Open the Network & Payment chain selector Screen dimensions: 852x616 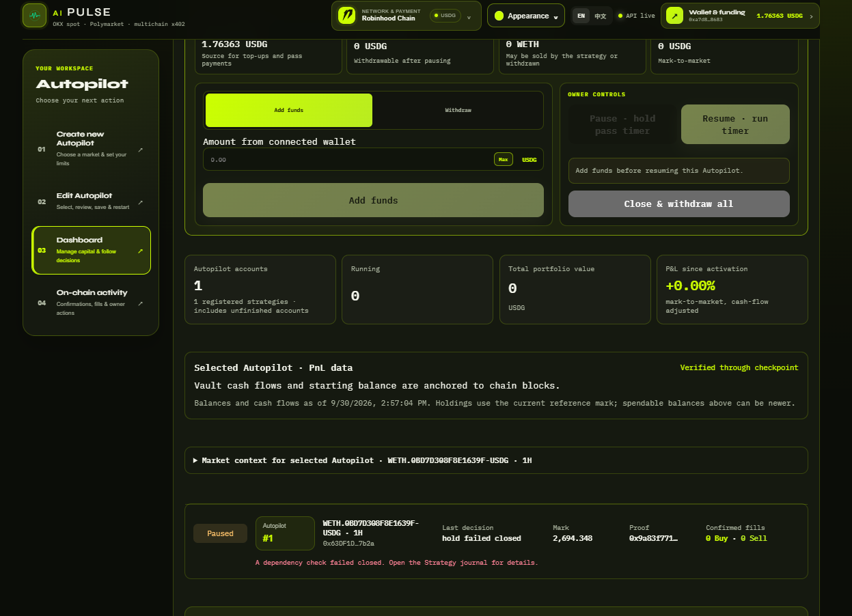tap(406, 16)
